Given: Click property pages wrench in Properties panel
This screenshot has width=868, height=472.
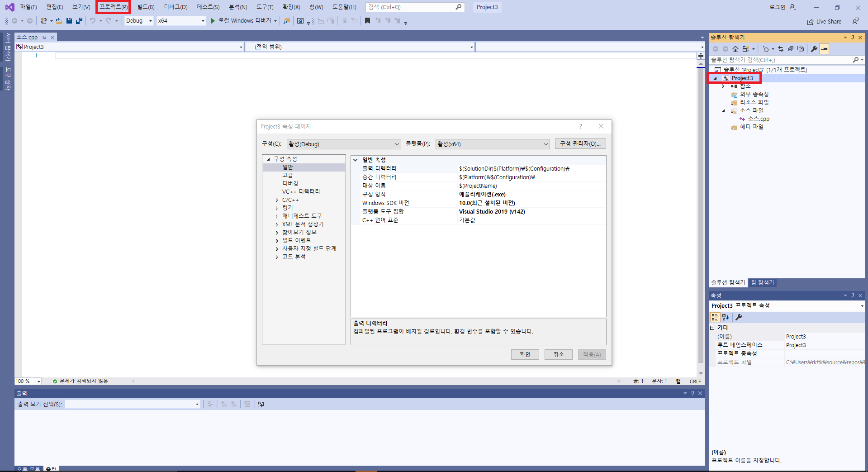Looking at the screenshot, I should (739, 317).
